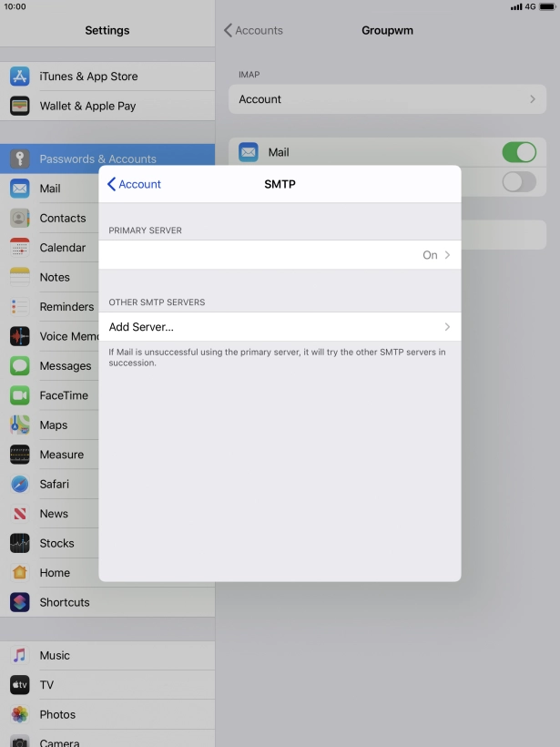Open Wallet & Apple Pay settings icon
Image resolution: width=560 pixels, height=747 pixels.
coord(20,106)
